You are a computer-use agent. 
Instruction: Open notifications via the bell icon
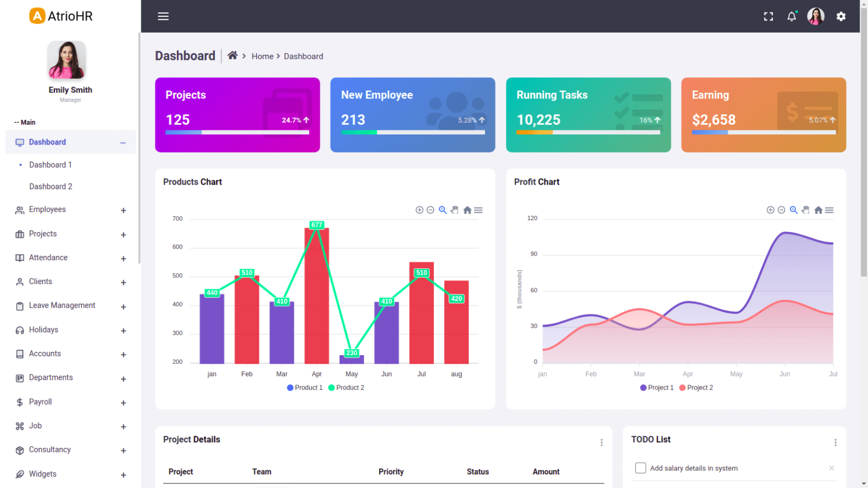(791, 16)
